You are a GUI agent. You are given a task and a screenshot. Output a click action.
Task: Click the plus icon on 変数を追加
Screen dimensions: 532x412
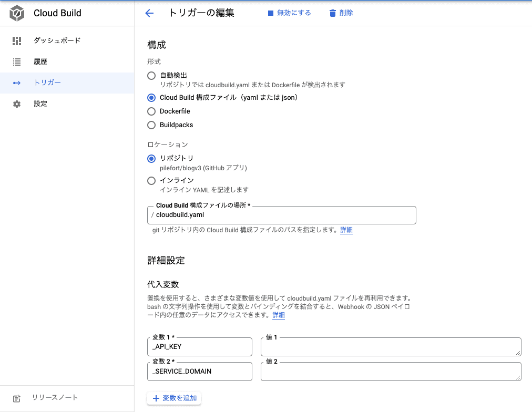click(156, 398)
